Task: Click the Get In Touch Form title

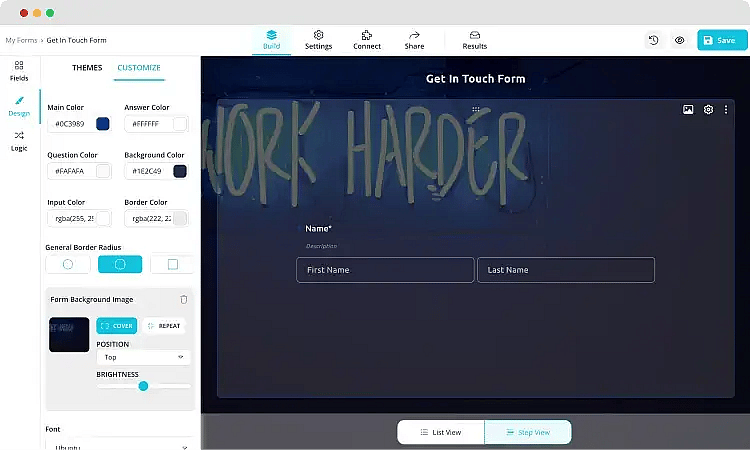Action: pyautogui.click(x=475, y=79)
